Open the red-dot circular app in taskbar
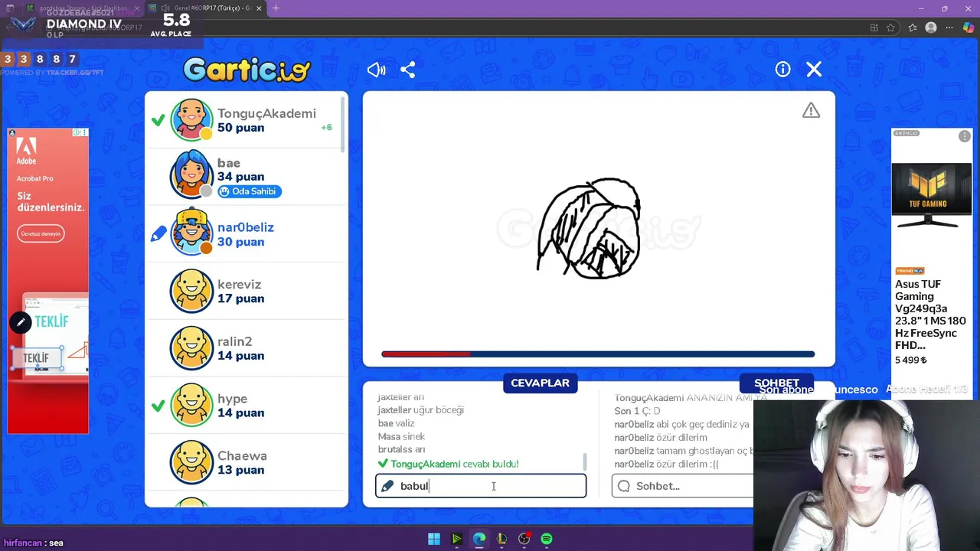Screen dimensions: 980x551 click(x=524, y=539)
